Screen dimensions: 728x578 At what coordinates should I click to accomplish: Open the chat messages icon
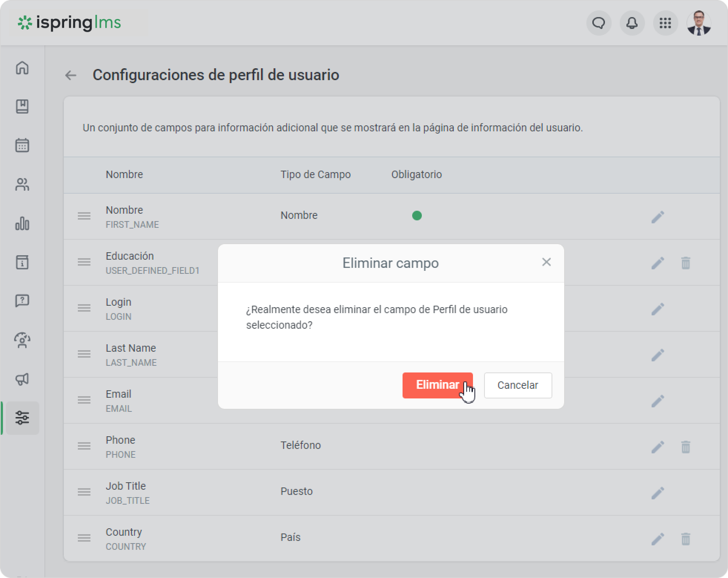pos(599,23)
